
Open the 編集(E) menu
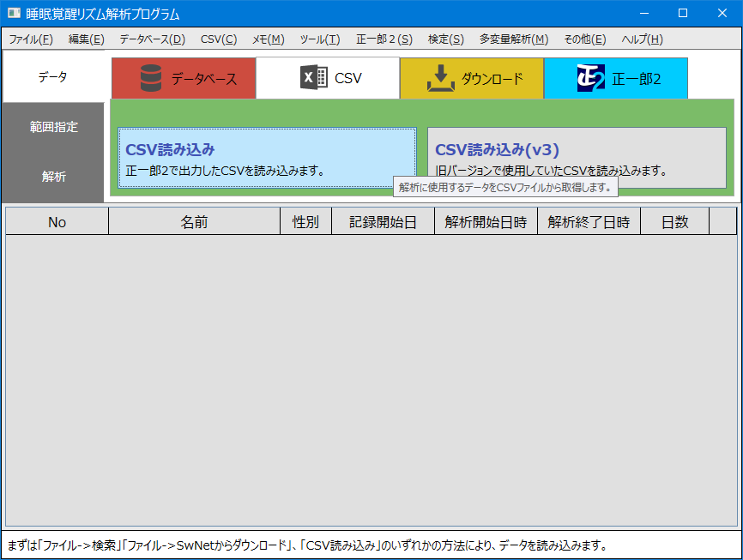pos(87,39)
